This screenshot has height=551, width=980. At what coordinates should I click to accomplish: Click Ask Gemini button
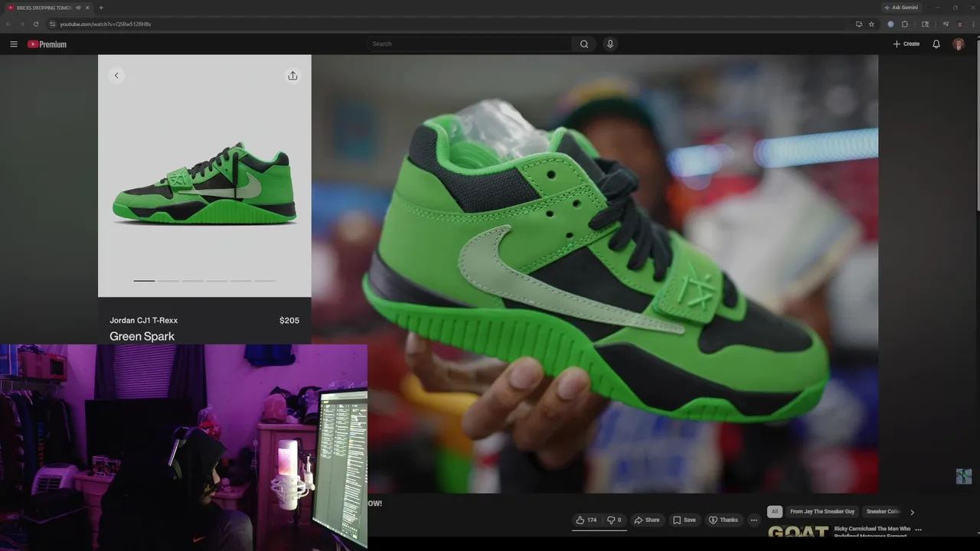pos(901,8)
